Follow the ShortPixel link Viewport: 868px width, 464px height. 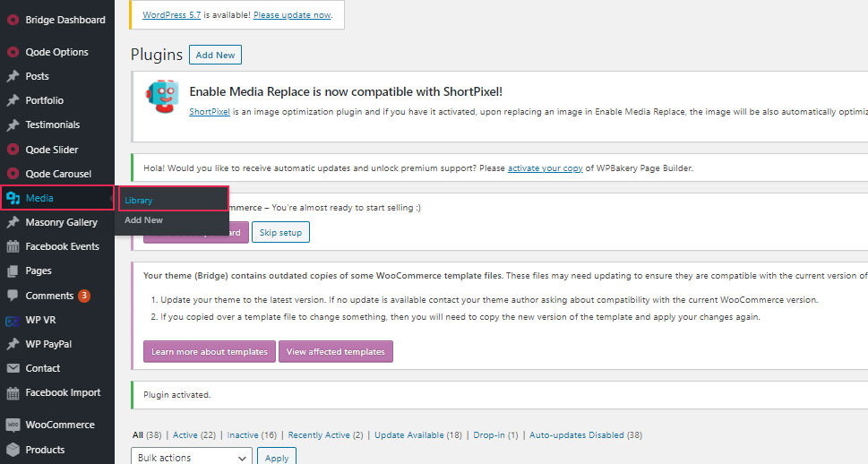pos(210,112)
